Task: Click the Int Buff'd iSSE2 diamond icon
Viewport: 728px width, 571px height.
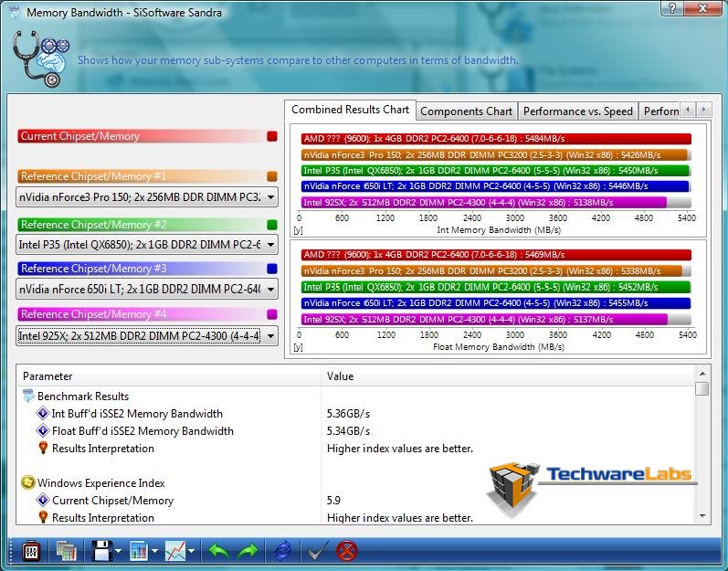Action: 43,413
